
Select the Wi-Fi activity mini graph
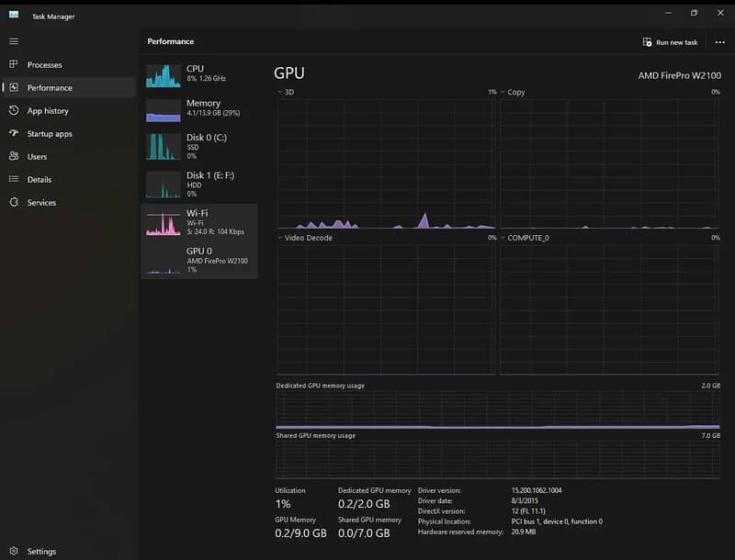click(x=164, y=222)
